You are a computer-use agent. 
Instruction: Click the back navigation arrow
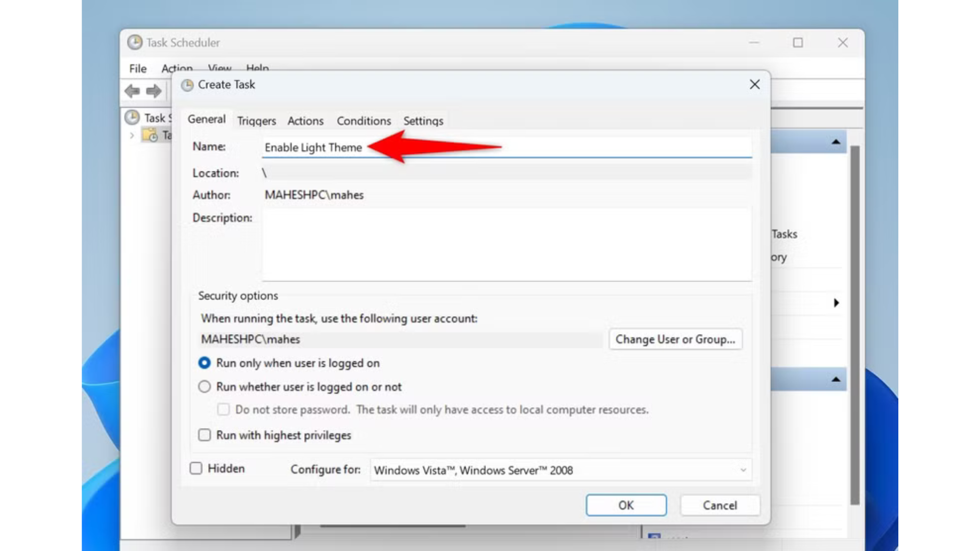coord(133,91)
